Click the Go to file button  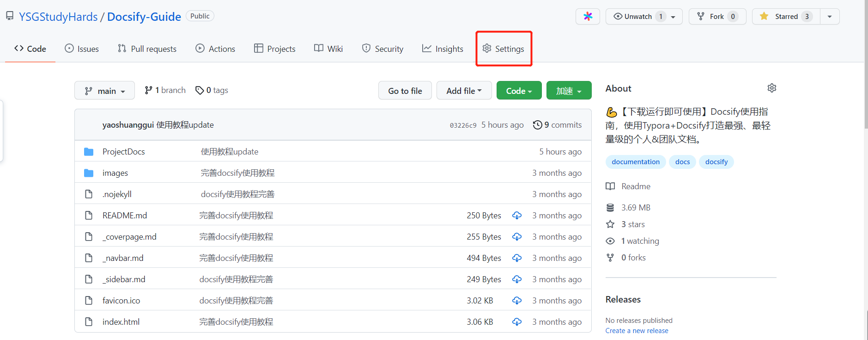point(405,91)
